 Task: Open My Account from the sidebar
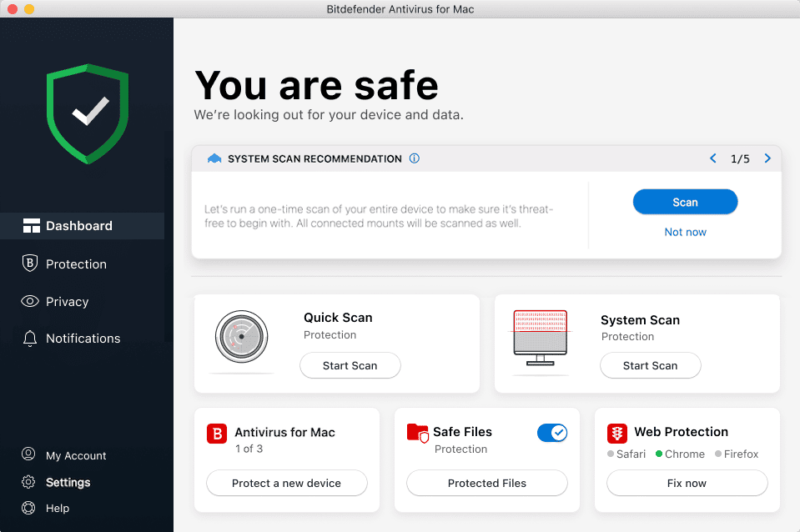(28, 455)
